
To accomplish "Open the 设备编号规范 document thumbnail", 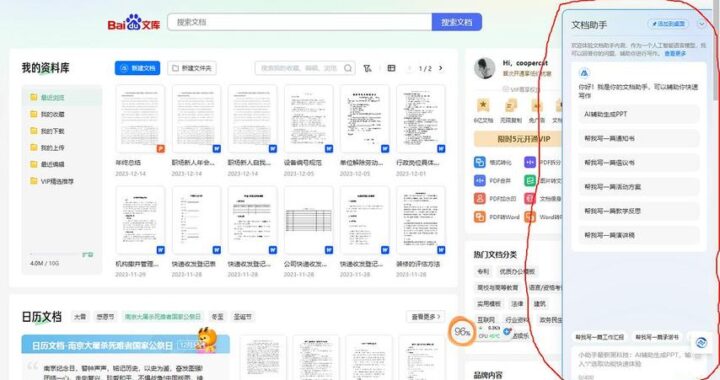I will tap(308, 119).
